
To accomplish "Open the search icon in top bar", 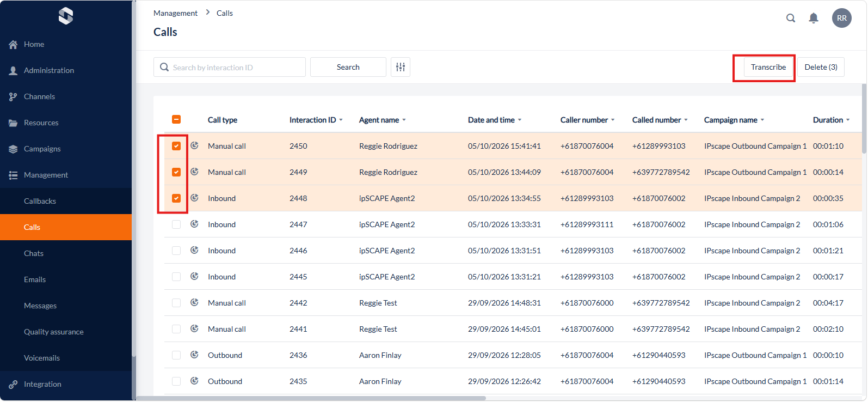I will [791, 18].
